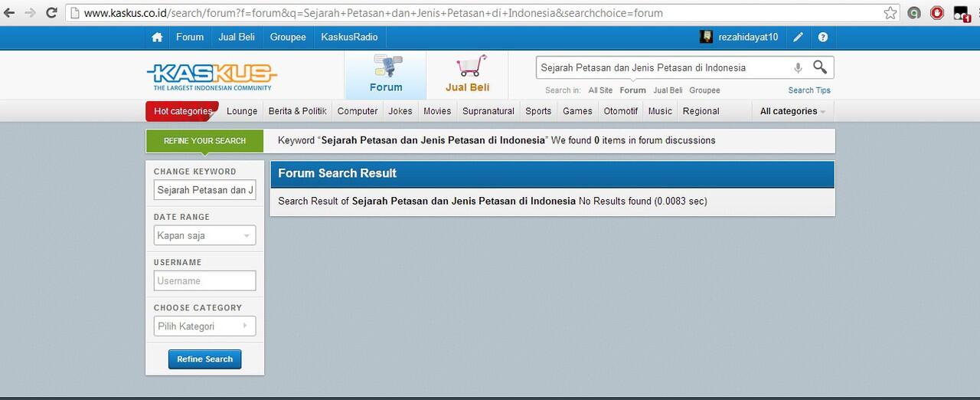The height and width of the screenshot is (400, 980).
Task: Search in Jual Beli option
Action: [668, 90]
